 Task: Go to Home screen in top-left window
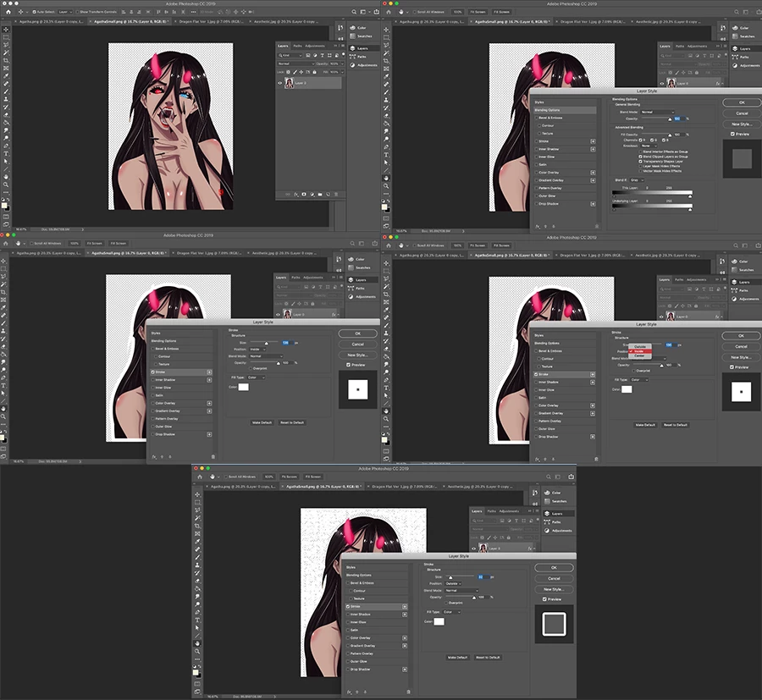click(x=8, y=12)
